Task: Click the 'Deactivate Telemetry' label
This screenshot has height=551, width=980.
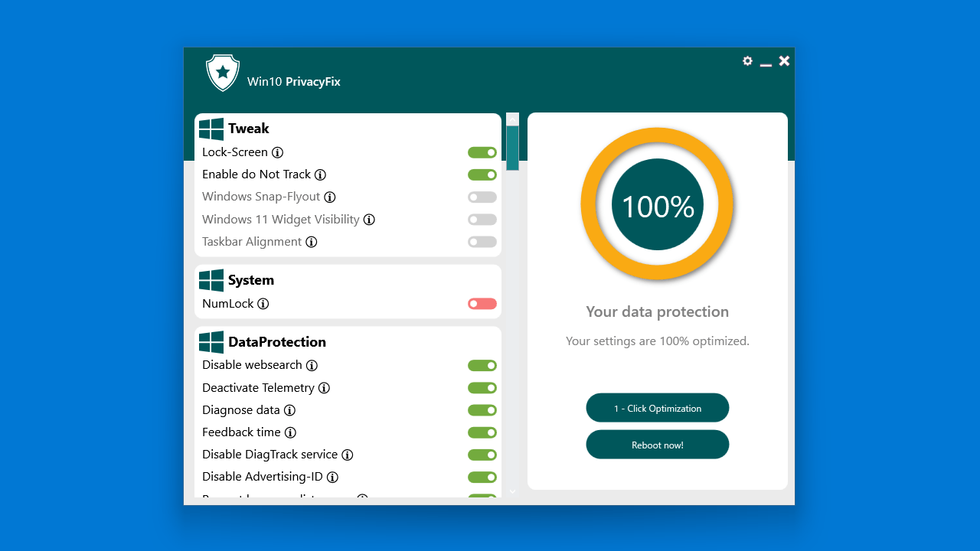Action: 258,388
